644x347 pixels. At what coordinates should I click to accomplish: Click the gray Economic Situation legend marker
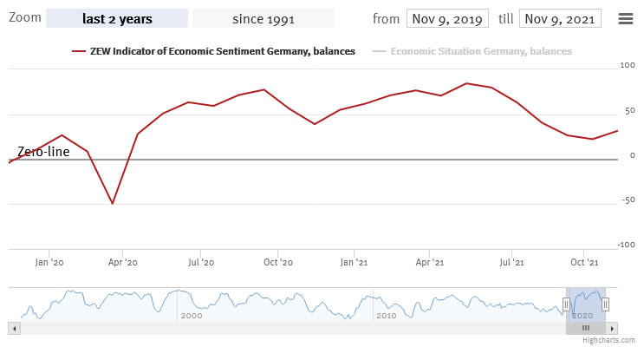click(379, 51)
